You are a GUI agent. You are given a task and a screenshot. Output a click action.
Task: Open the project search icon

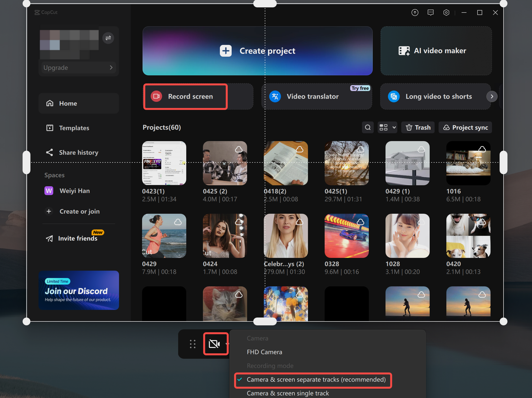368,127
